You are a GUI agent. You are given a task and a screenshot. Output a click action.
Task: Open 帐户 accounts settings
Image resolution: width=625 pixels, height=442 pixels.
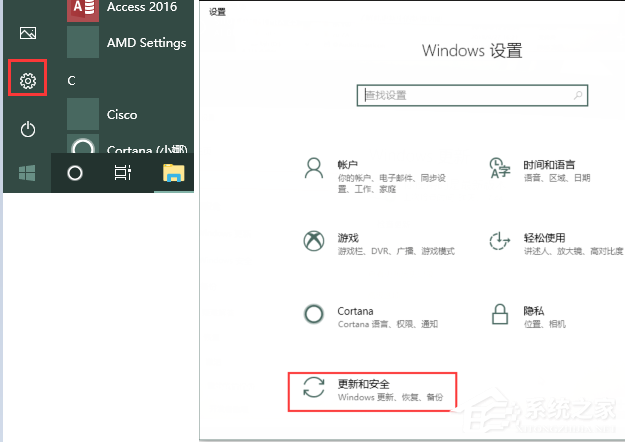[x=375, y=176]
